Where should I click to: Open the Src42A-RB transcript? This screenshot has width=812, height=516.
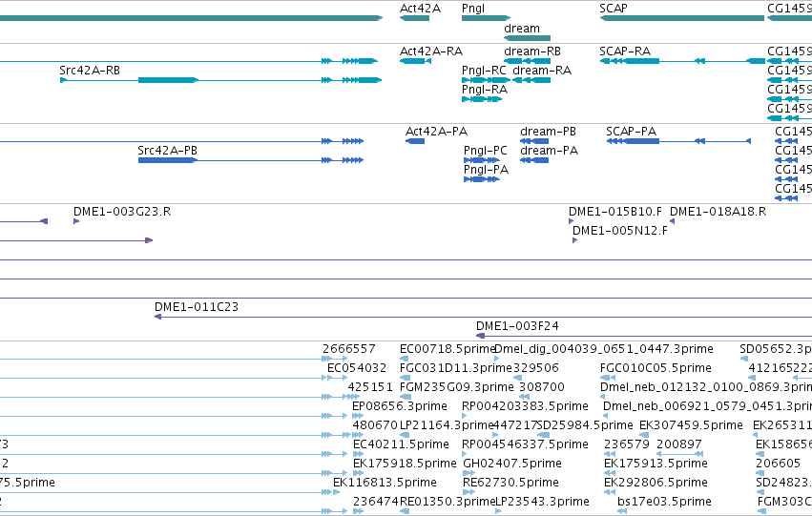(221, 80)
